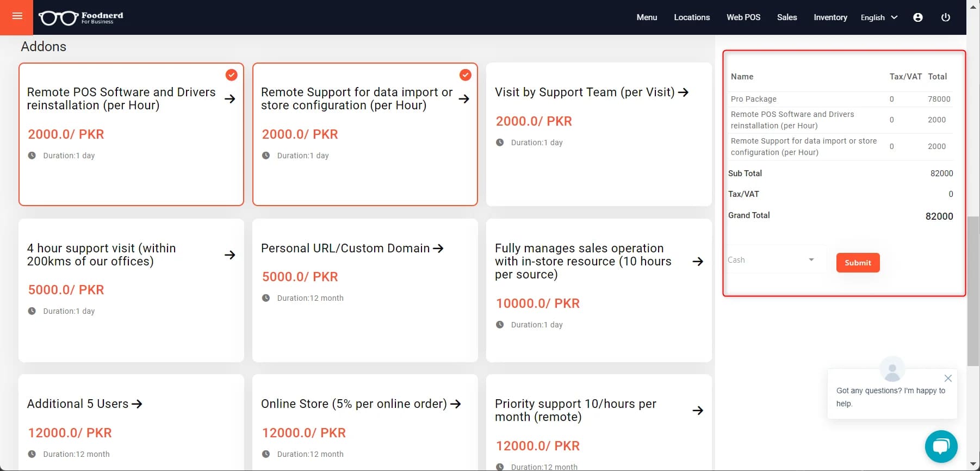
Task: Select the Visit by Support Team addon card title
Action: coord(585,92)
